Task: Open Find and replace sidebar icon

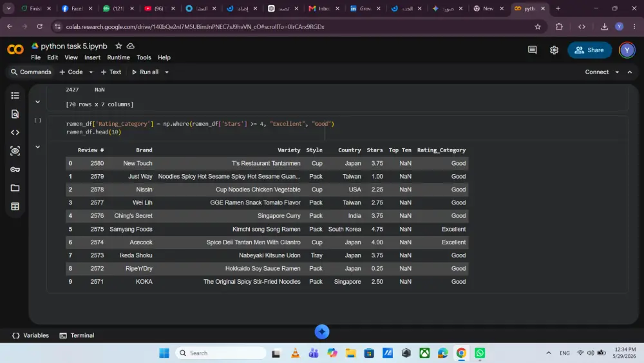Action: point(15,114)
